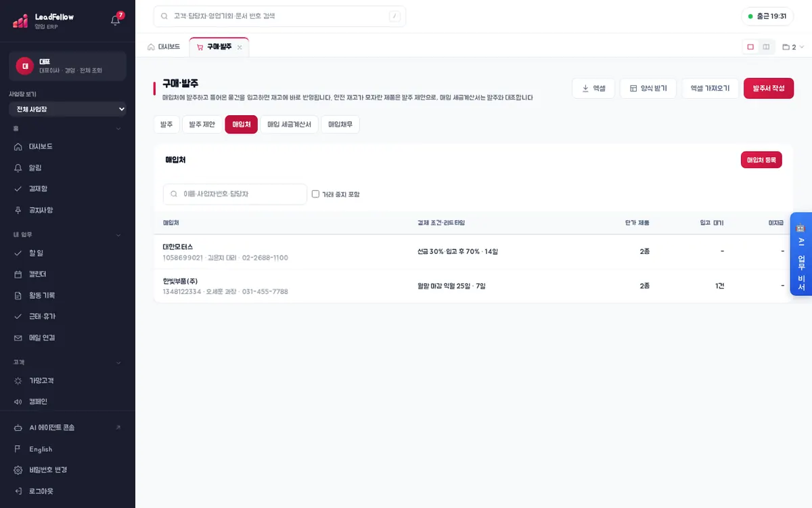Click the 결제 조건·리드타임 column header

[441, 223]
